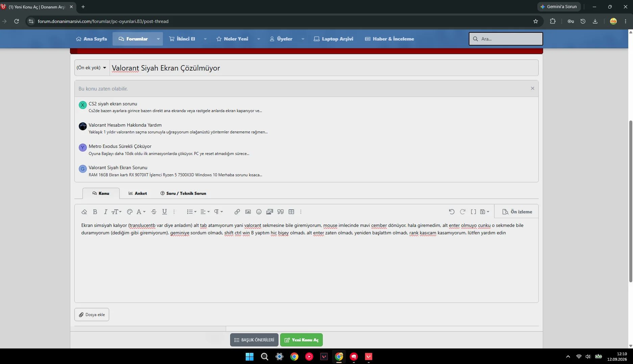Redo the editor change
This screenshot has height=364, width=633.
pyautogui.click(x=463, y=212)
